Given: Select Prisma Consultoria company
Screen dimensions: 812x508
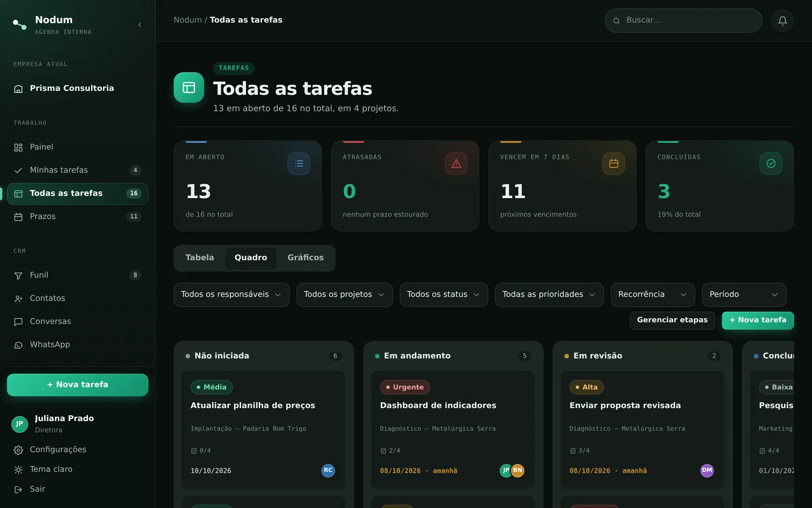Looking at the screenshot, I should tap(78, 88).
